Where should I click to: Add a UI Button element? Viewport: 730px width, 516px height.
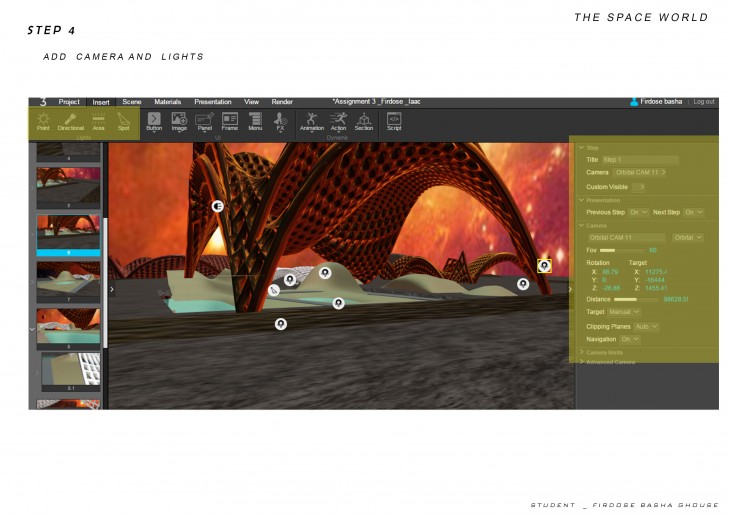coord(154,121)
